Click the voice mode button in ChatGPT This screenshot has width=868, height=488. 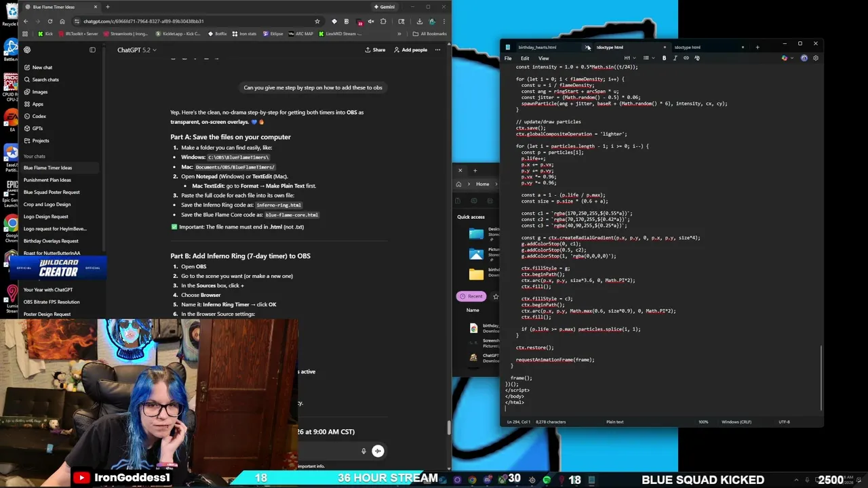click(x=378, y=451)
